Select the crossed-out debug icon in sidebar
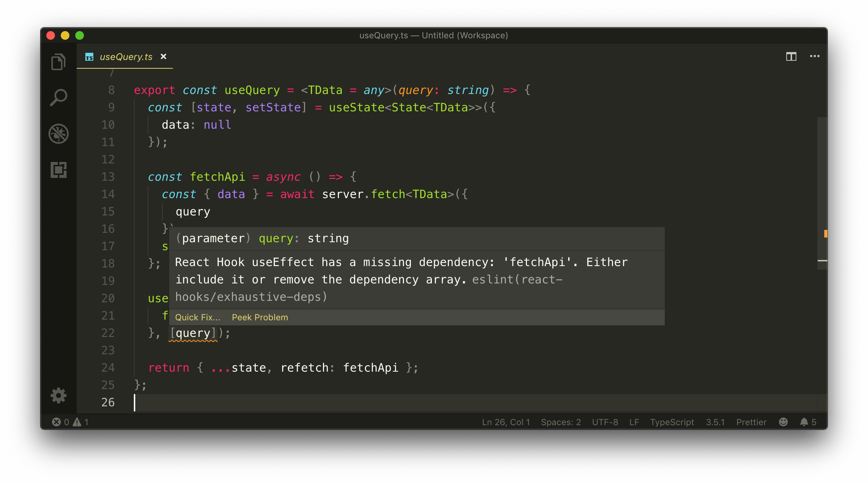The width and height of the screenshot is (868, 483). (x=59, y=134)
